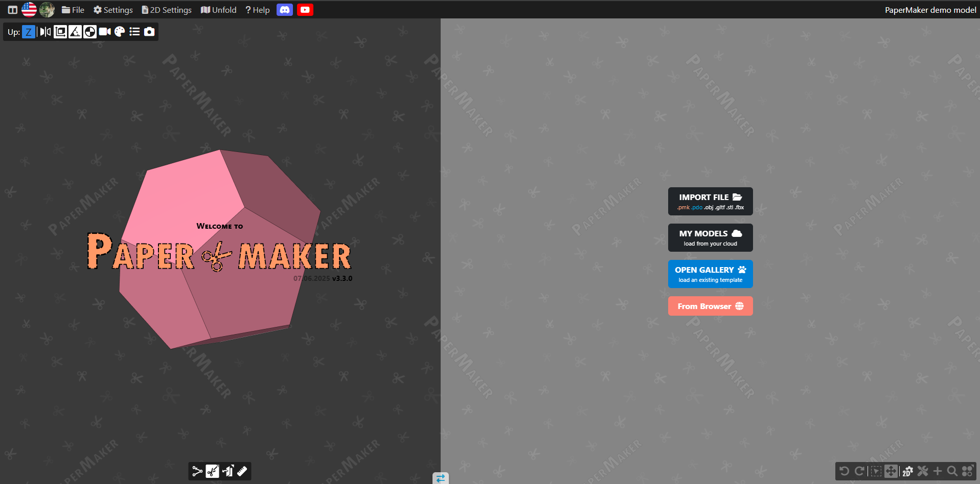
Task: Open the Unfold menu
Action: [219, 10]
